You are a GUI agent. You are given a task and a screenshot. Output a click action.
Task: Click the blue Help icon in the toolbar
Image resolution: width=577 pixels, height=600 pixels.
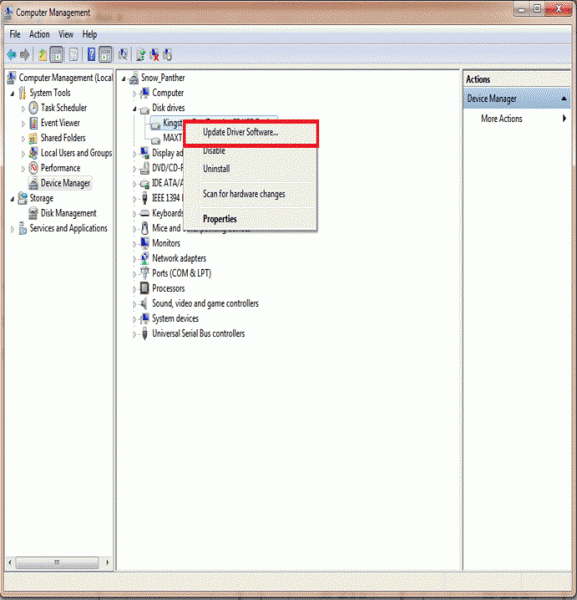coord(91,54)
